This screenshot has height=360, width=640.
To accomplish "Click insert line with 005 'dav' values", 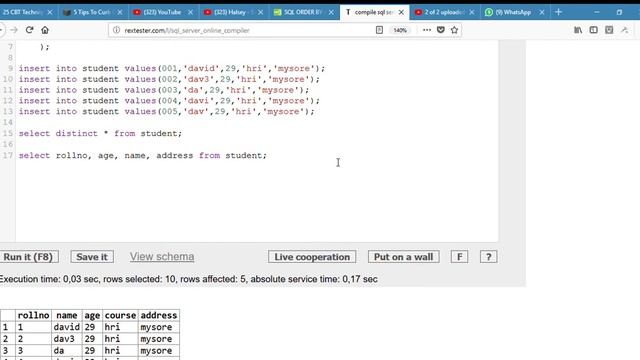I will (x=167, y=111).
